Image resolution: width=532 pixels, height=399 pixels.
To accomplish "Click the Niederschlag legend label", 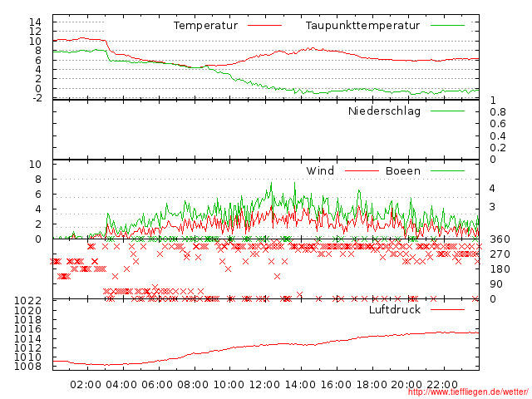I will 384,111.
